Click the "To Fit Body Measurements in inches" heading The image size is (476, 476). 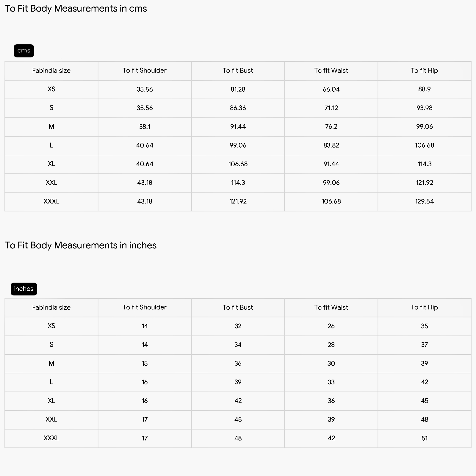pyautogui.click(x=81, y=245)
